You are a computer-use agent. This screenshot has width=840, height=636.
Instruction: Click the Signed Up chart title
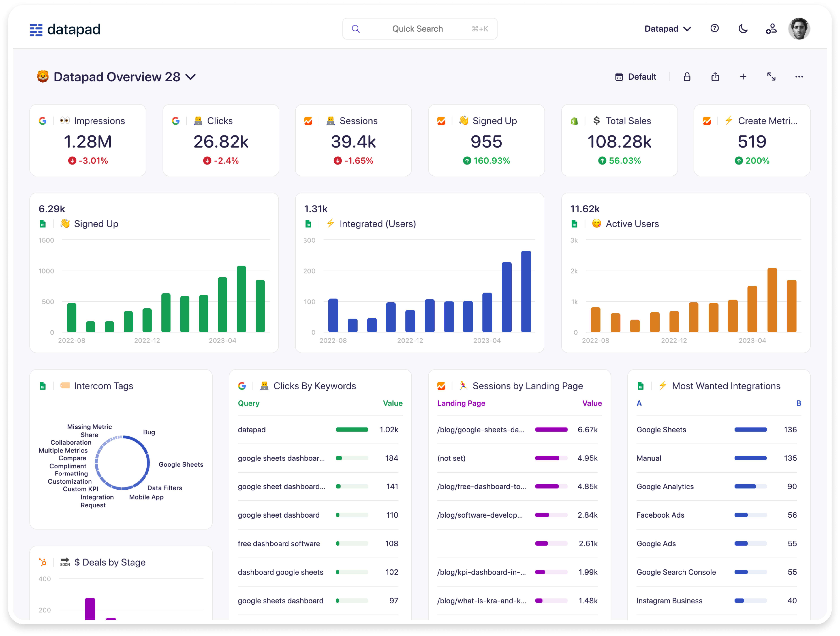[96, 224]
